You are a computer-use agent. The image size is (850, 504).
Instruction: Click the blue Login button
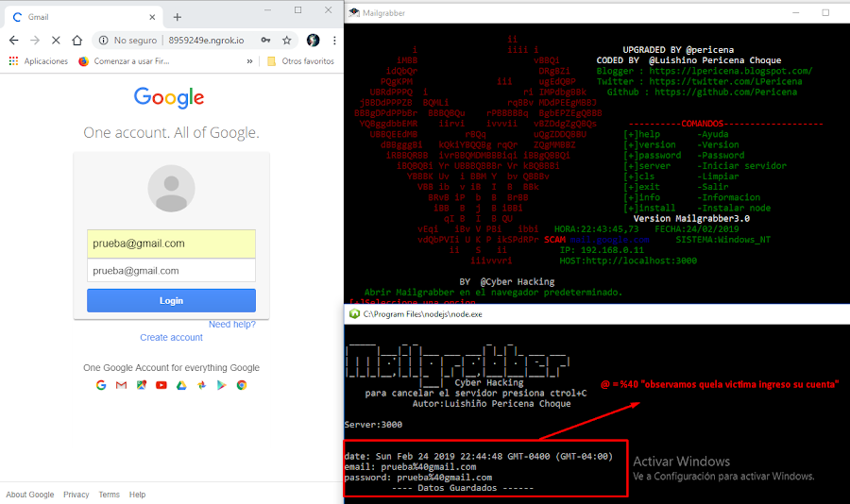pyautogui.click(x=171, y=301)
